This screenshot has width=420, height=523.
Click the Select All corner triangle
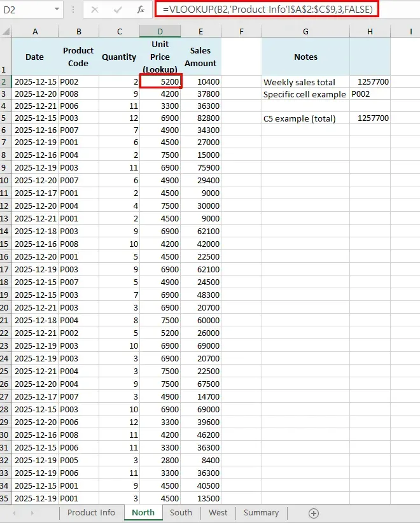tap(6, 31)
